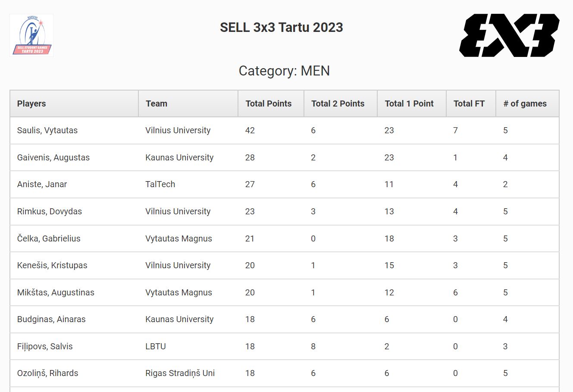Click the Total 1 Point header
The width and height of the screenshot is (573, 392).
[409, 103]
